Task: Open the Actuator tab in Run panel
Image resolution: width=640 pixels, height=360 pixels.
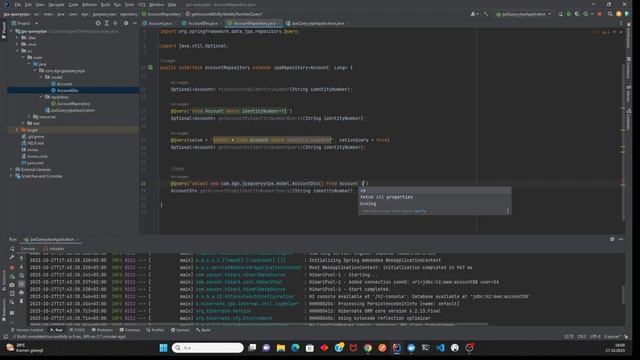Action: click(54, 249)
